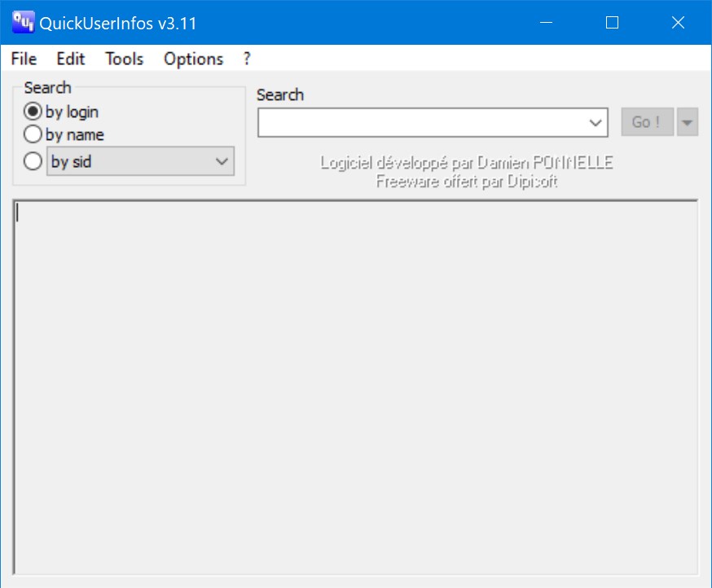Expand the 'by sid' search criteria dropdown
Screen dimensions: 712x588
coord(220,161)
